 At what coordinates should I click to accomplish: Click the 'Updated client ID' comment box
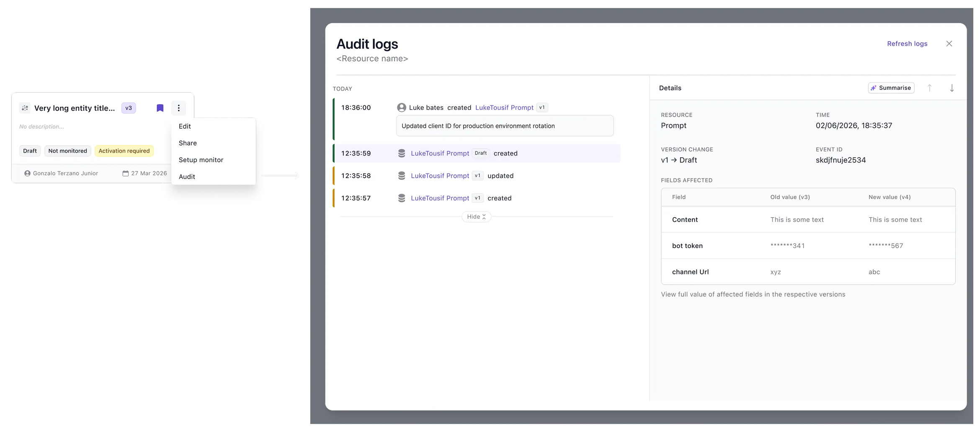(x=505, y=126)
